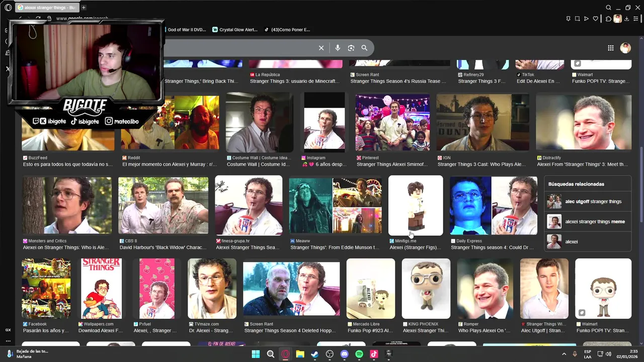The height and width of the screenshot is (362, 644).
Task: Click the play triangle icon in Opera toolbar
Action: [586, 19]
